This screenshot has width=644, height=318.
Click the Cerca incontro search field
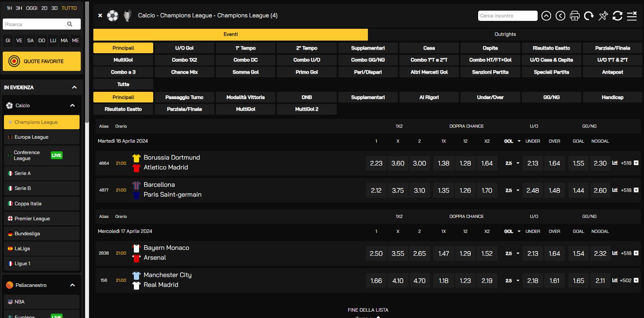[x=507, y=16]
